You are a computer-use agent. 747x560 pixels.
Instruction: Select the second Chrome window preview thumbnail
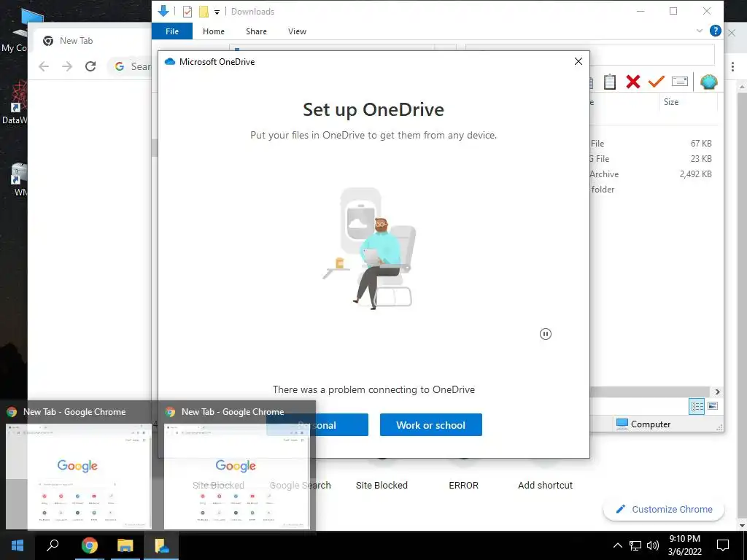pos(237,476)
